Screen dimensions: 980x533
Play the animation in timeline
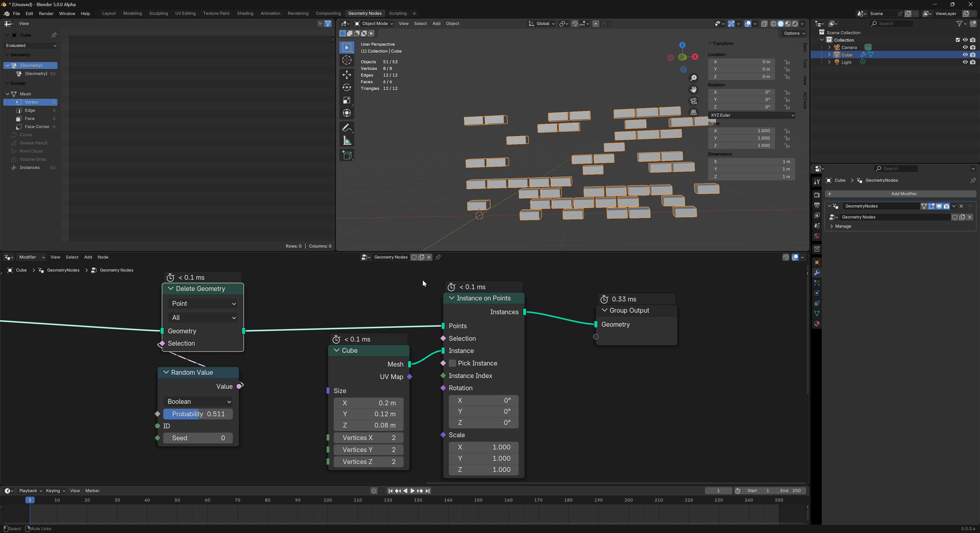[412, 491]
